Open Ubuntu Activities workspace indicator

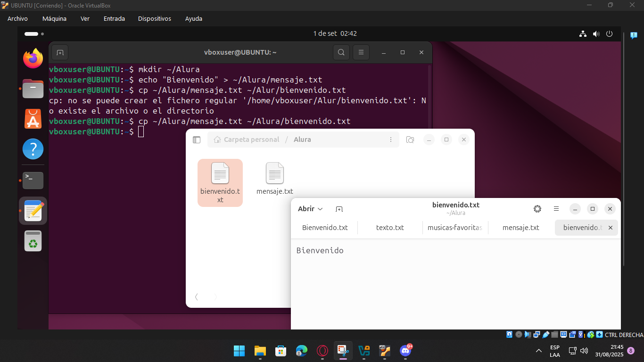pyautogui.click(x=34, y=34)
